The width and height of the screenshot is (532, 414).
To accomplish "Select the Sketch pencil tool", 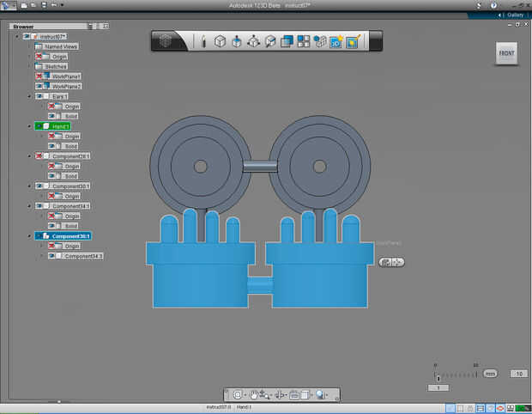I will 203,41.
